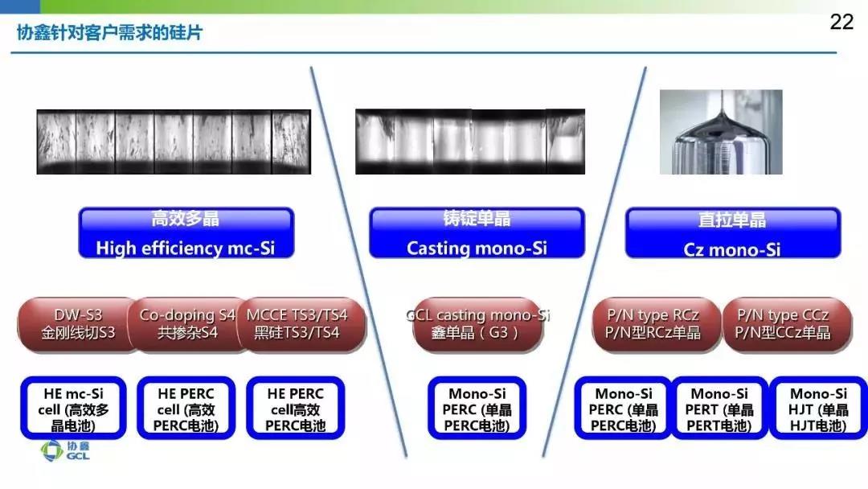Click the P/N type RCz red pill
Viewport: 868px width, 489px height.
coord(652,324)
